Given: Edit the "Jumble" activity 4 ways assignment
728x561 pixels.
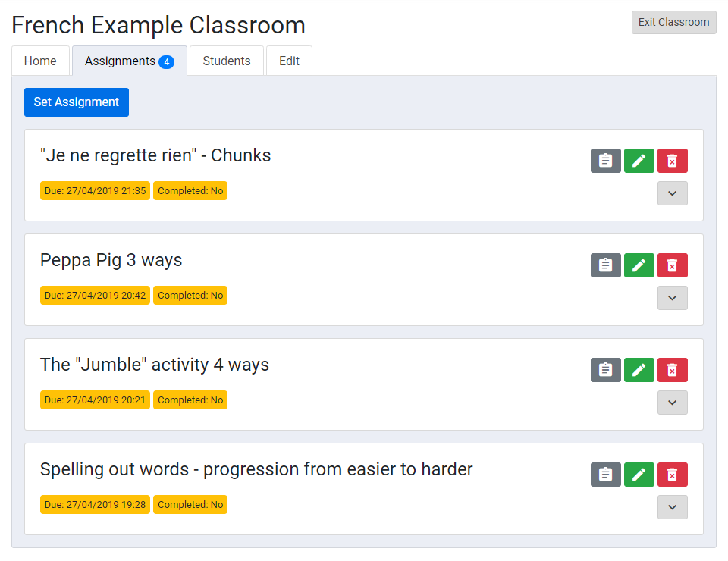Looking at the screenshot, I should click(639, 370).
